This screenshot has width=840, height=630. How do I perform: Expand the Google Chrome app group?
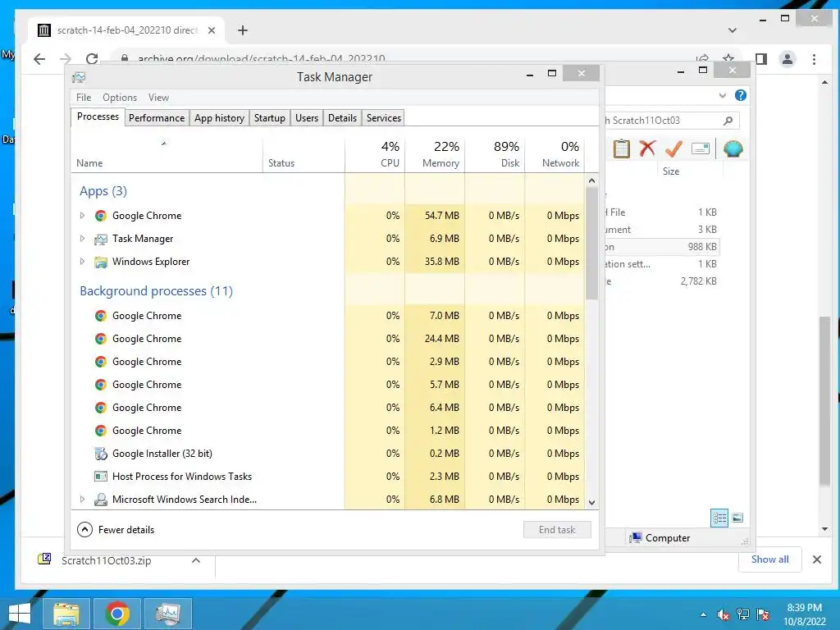pyautogui.click(x=82, y=216)
